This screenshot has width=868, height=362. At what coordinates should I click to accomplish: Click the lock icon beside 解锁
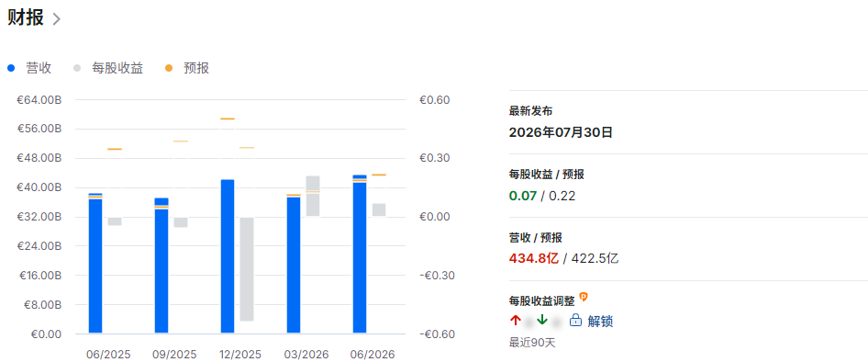[x=575, y=321]
